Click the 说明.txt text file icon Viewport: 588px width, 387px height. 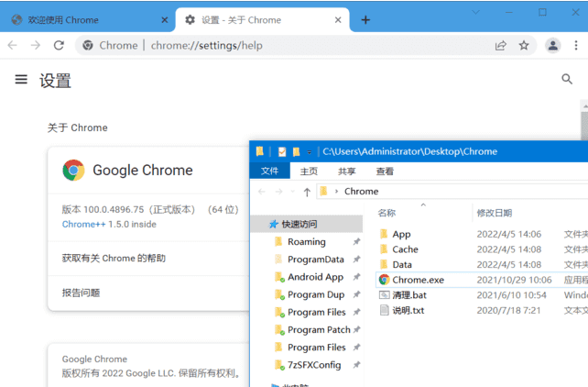tap(384, 311)
